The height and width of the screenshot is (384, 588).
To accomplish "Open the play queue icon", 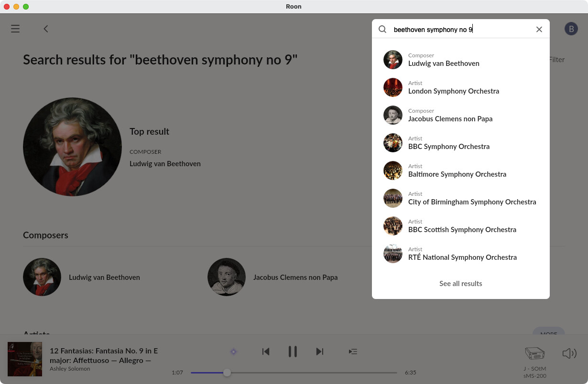I will point(353,352).
